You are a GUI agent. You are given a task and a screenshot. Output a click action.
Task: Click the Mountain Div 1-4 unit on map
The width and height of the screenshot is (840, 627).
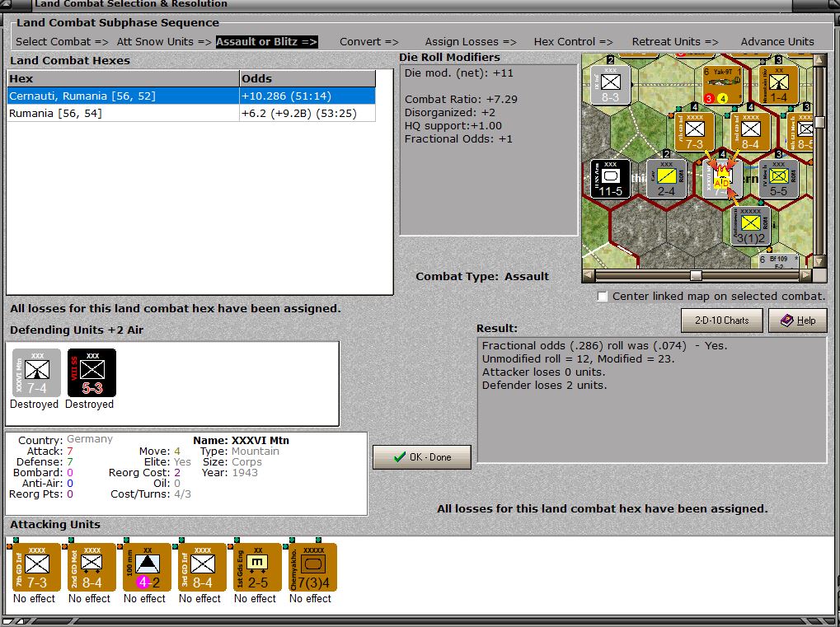click(778, 85)
